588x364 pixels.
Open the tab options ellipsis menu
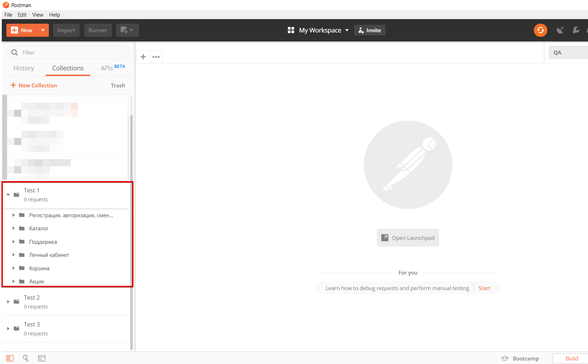coord(156,57)
